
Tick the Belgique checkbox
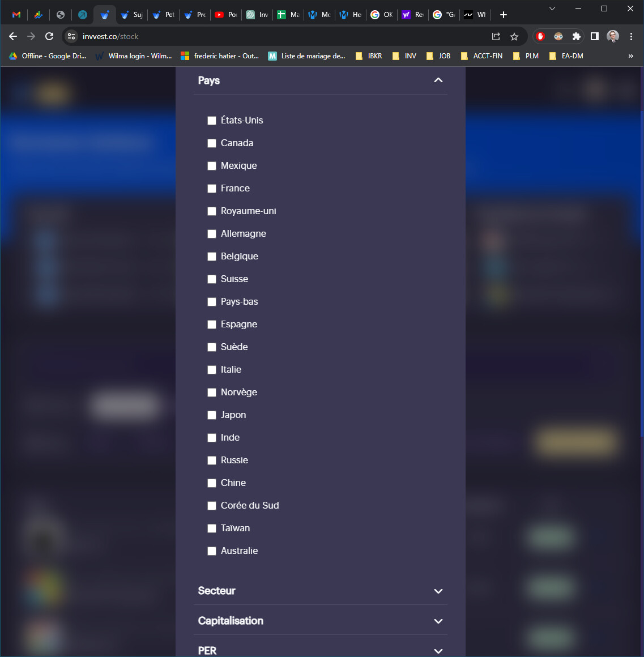(212, 257)
